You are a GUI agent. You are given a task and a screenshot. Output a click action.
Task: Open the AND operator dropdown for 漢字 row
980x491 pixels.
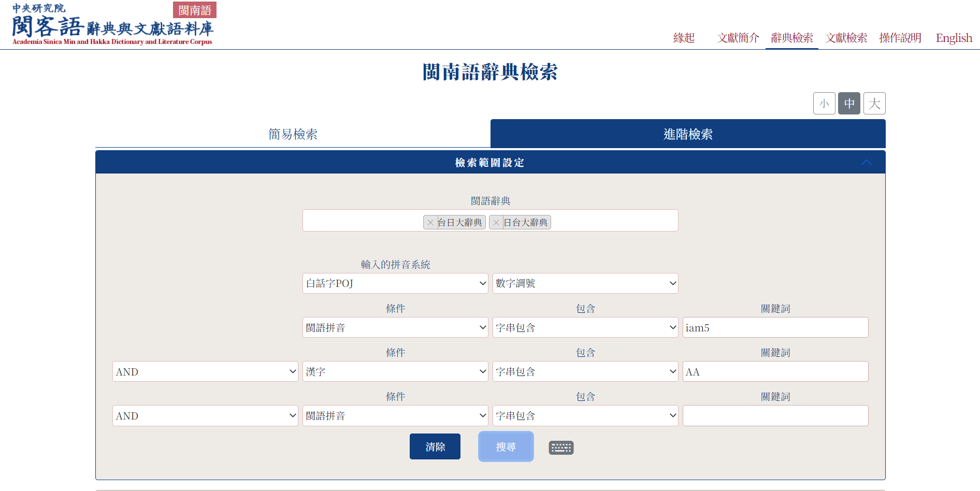(205, 371)
